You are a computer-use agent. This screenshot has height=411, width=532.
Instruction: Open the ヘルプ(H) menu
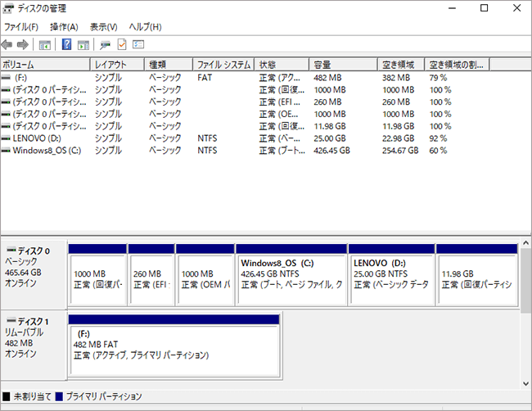[x=145, y=27]
